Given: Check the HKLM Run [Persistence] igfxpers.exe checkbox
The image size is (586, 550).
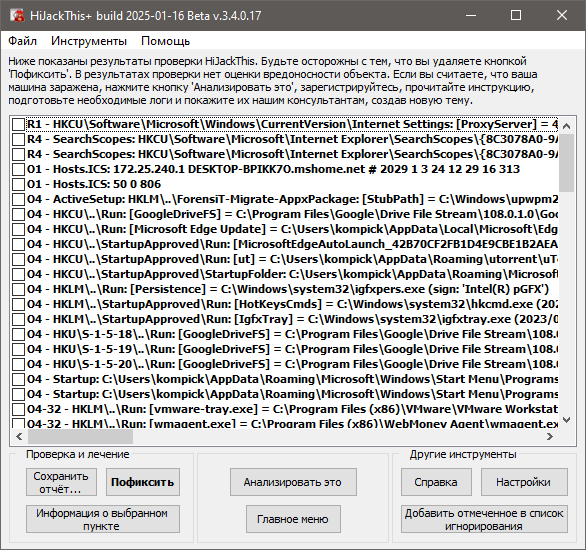Looking at the screenshot, I should click(18, 289).
